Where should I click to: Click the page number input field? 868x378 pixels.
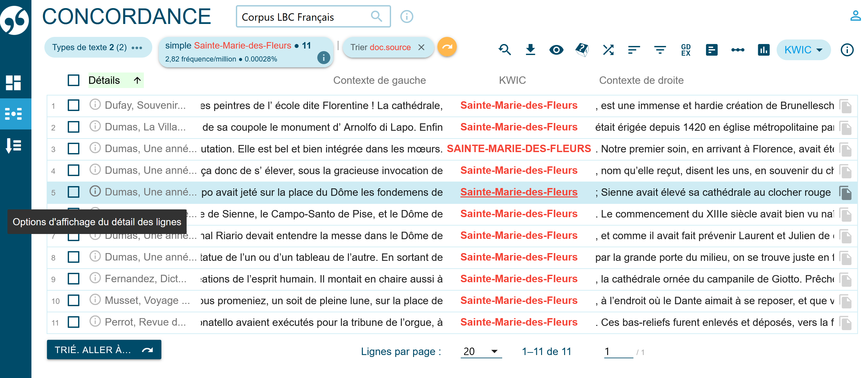(x=618, y=351)
